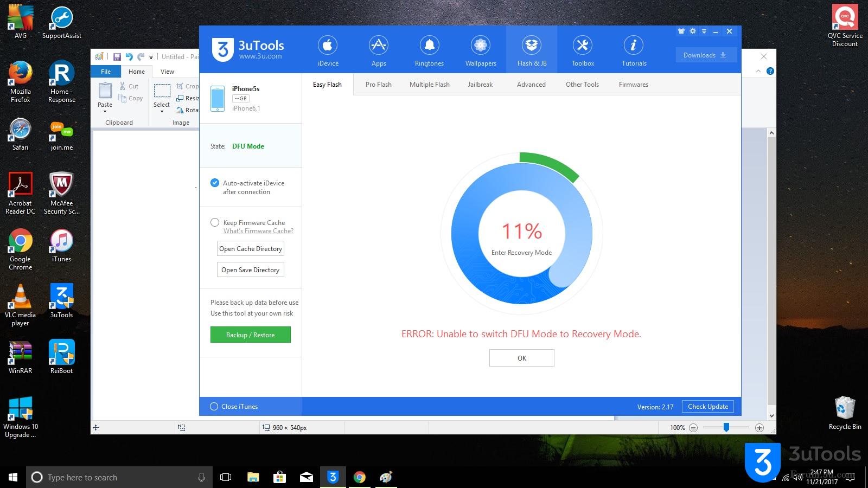This screenshot has width=868, height=488.
Task: Open the Wallpapers section
Action: pyautogui.click(x=481, y=51)
